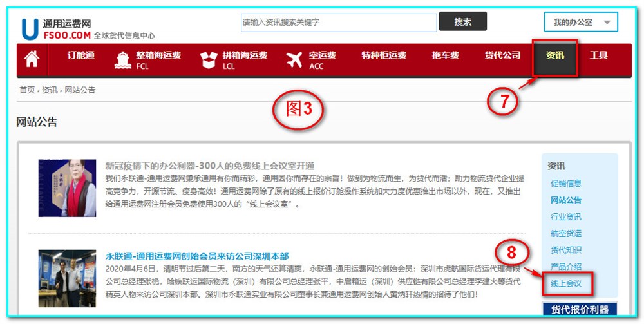Screen dimensions: 644x324
Task: Click the ship icon next to 整箱海运费
Action: [x=123, y=61]
